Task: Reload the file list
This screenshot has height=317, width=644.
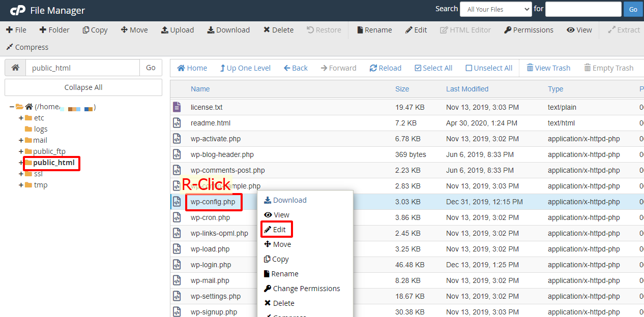Action: tap(385, 68)
